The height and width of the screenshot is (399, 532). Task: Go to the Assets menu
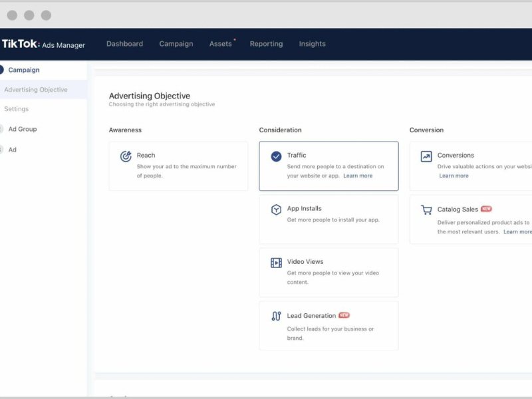[x=220, y=44]
